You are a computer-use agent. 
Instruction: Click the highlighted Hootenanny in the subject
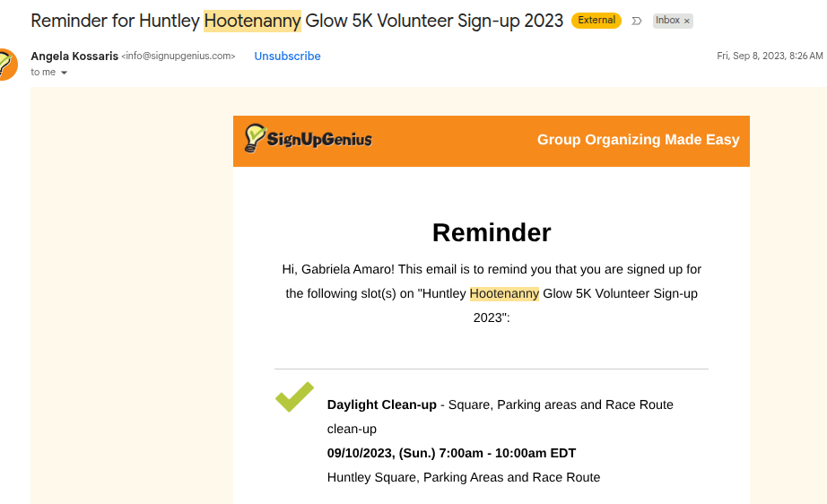click(x=252, y=21)
